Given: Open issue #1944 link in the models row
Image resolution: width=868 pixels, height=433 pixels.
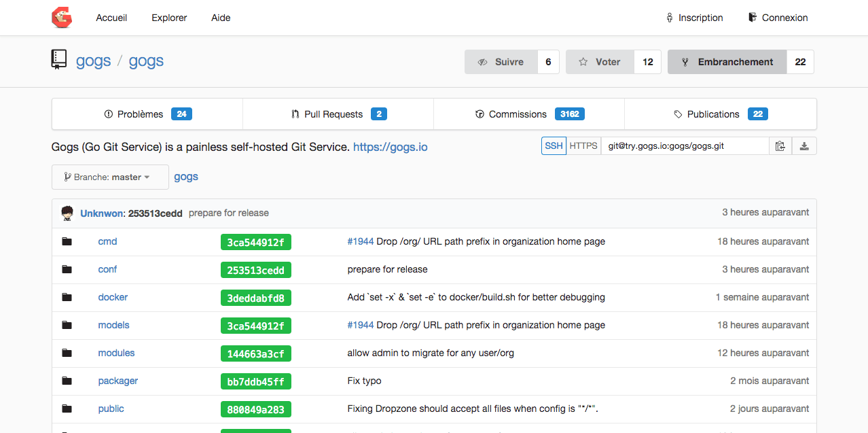Looking at the screenshot, I should click(x=361, y=325).
